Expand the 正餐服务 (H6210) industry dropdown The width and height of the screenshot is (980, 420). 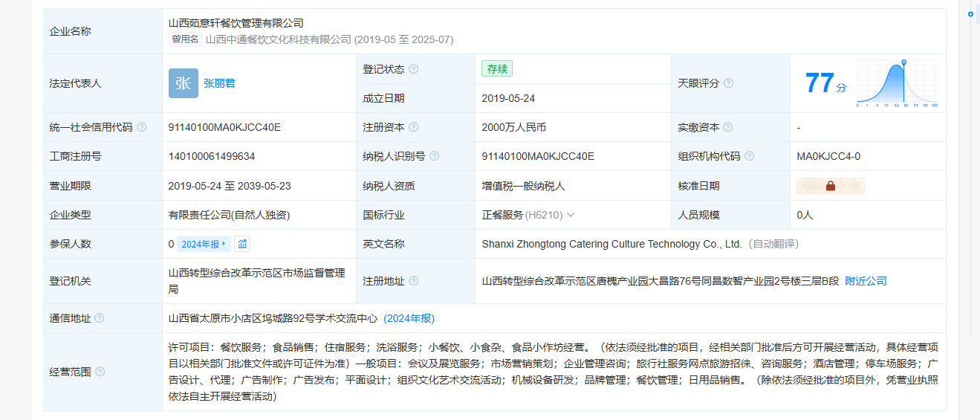(x=571, y=215)
